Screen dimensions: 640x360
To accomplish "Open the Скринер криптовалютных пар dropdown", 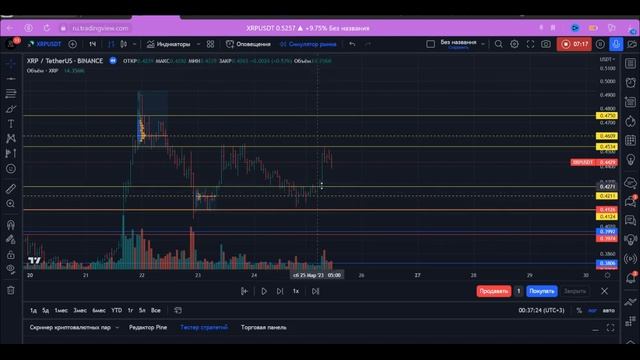I will 74,327.
